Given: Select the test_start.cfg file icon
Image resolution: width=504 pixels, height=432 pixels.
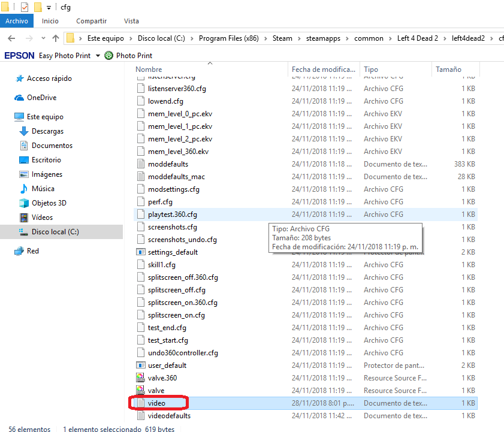Looking at the screenshot, I should coord(141,340).
